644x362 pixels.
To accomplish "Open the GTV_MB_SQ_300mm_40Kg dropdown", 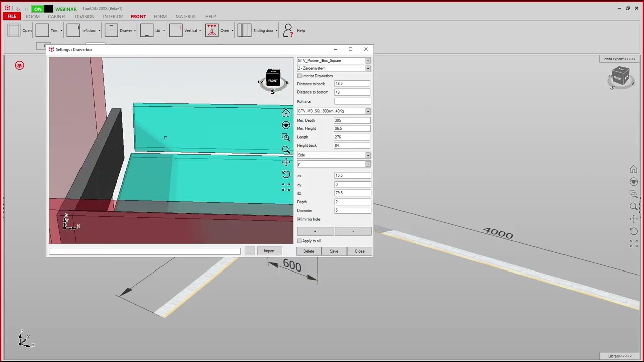I will (x=368, y=111).
